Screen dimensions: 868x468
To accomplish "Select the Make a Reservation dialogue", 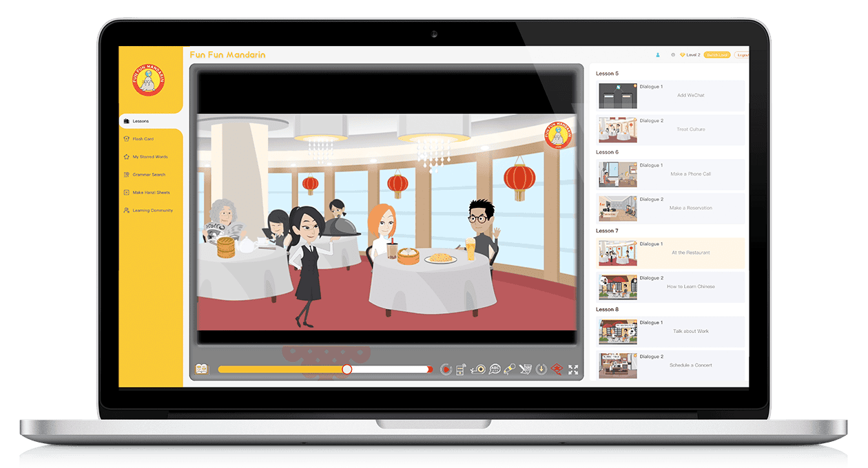I will click(691, 208).
